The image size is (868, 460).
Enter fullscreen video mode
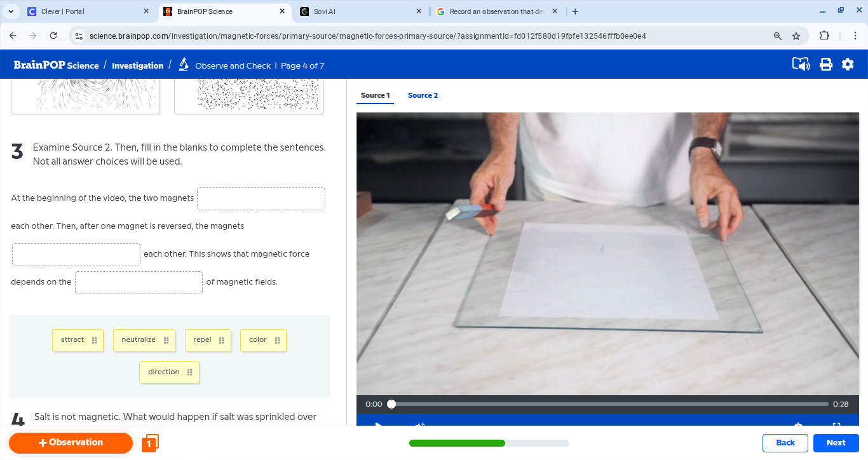[x=837, y=426]
